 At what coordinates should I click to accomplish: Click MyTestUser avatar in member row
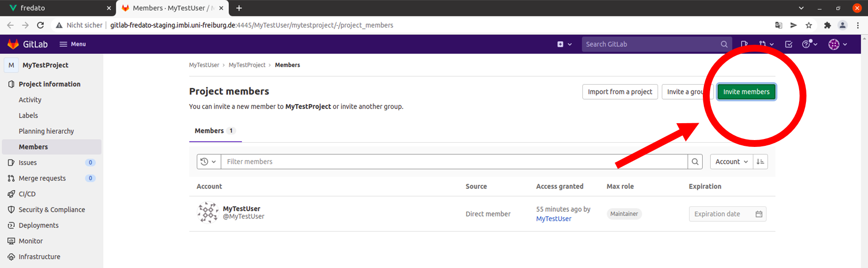[208, 213]
